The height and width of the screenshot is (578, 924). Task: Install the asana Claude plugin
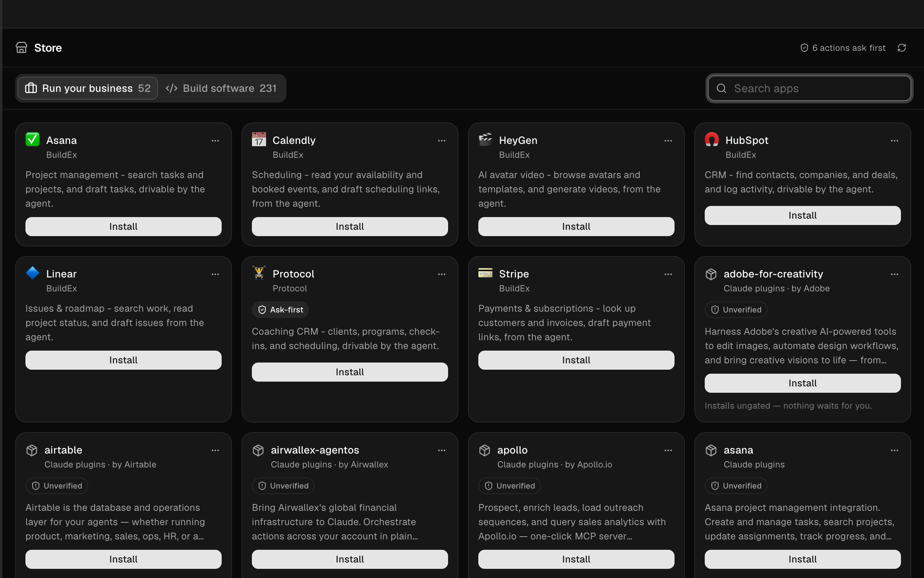[803, 559]
